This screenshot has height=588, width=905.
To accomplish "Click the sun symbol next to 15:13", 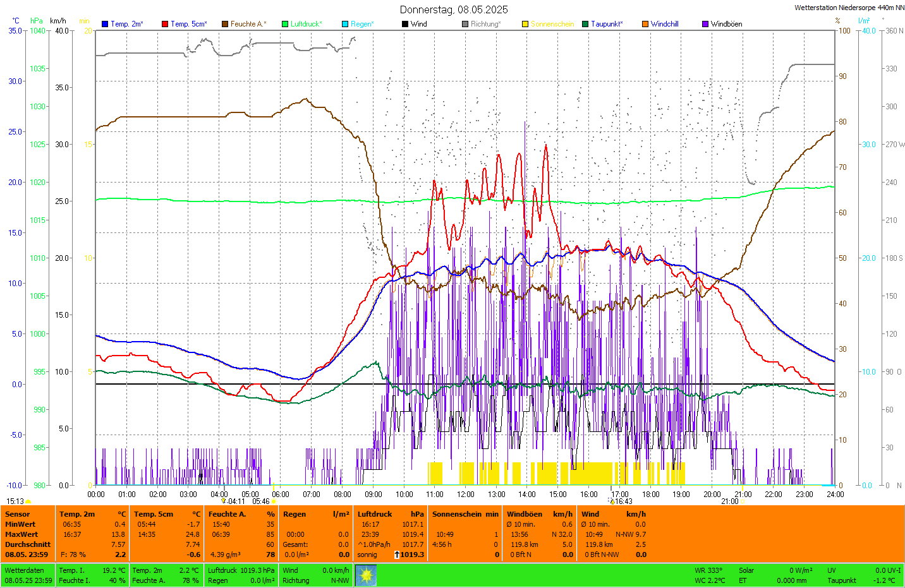I will point(28,501).
